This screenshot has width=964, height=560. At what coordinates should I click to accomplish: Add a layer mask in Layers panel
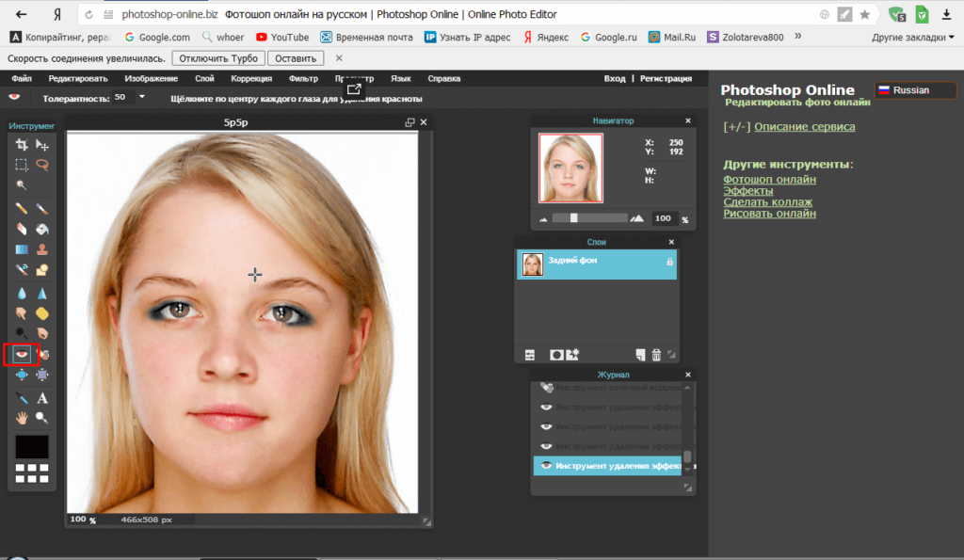coord(556,355)
